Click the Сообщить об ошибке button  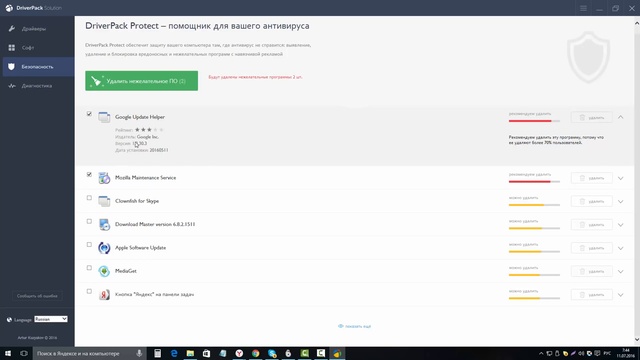37,296
